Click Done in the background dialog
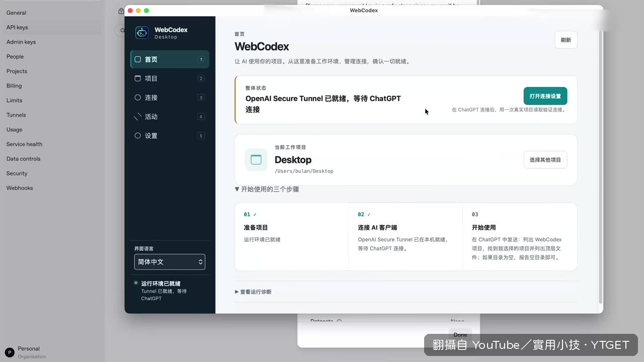The height and width of the screenshot is (362, 644). pyautogui.click(x=460, y=334)
